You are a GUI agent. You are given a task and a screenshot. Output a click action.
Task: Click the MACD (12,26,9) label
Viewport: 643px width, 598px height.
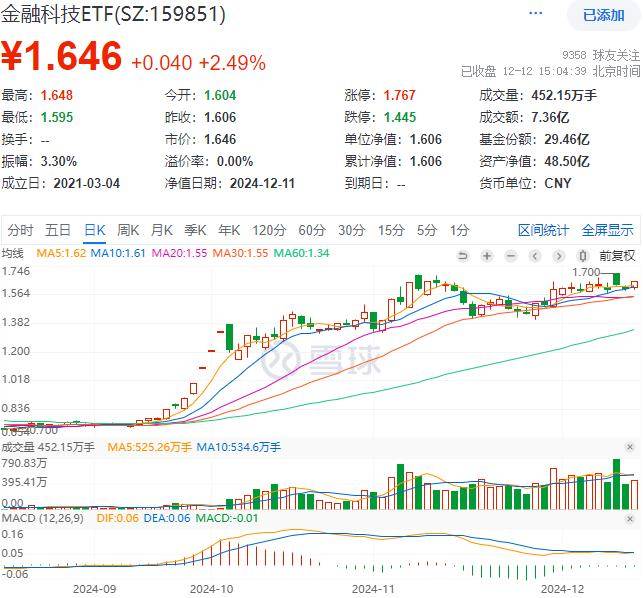point(42,518)
